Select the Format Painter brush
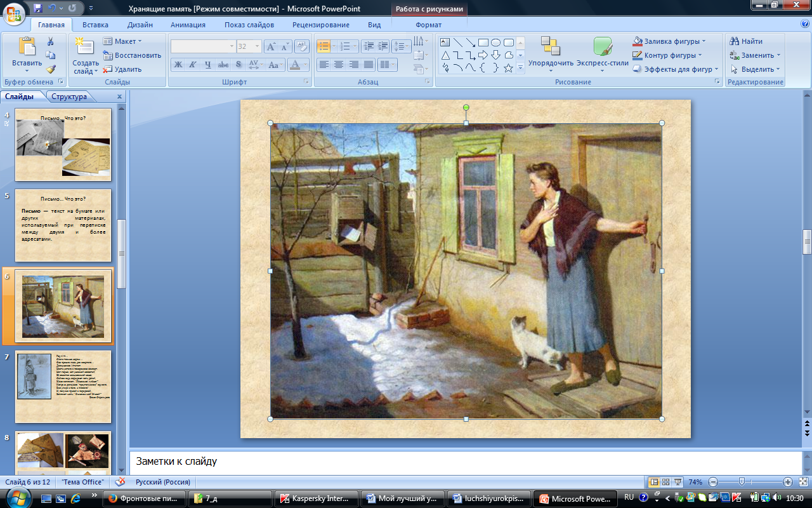 coord(51,69)
